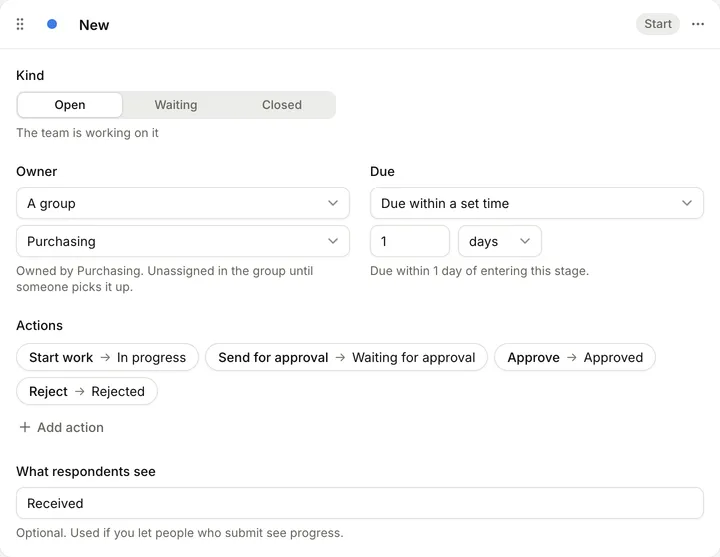Click the Owner label
The width and height of the screenshot is (720, 557).
[37, 171]
